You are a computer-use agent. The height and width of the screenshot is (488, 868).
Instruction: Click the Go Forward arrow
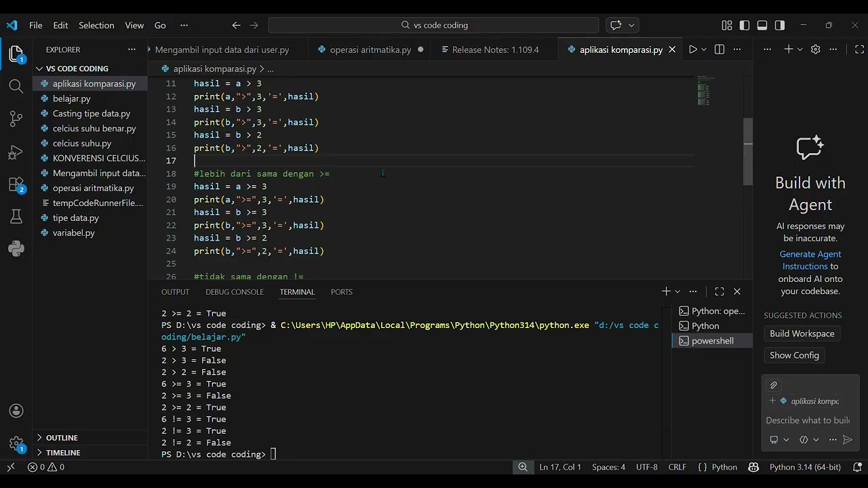tap(254, 25)
